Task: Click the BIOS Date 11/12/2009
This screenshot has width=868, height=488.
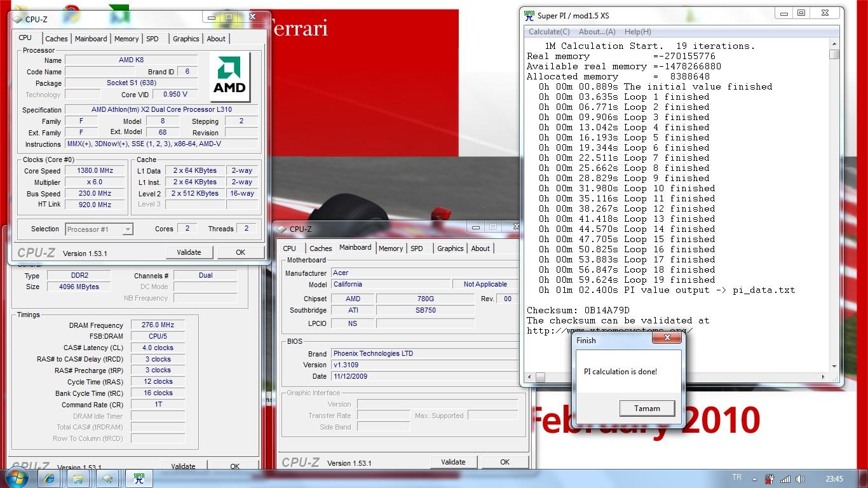Action: point(424,376)
